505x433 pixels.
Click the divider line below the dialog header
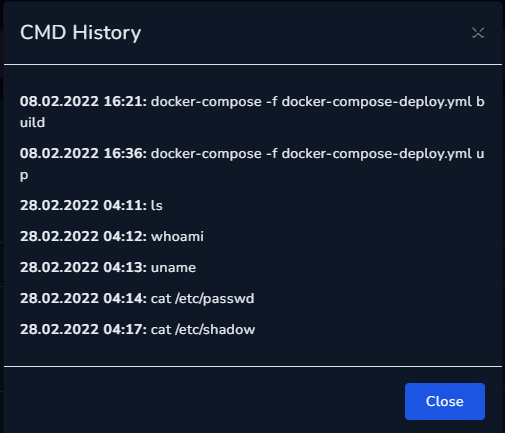(x=253, y=64)
